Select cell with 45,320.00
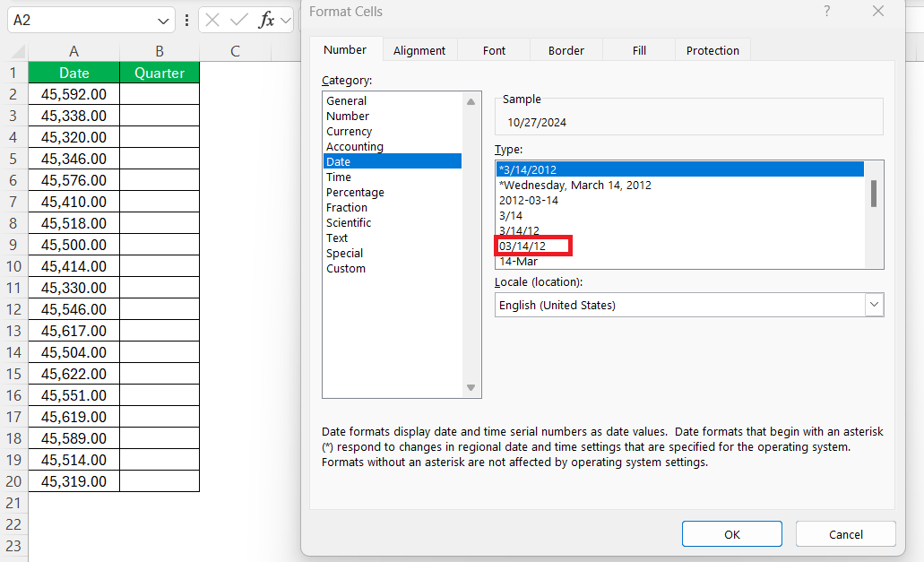This screenshot has width=924, height=562. pyautogui.click(x=73, y=137)
